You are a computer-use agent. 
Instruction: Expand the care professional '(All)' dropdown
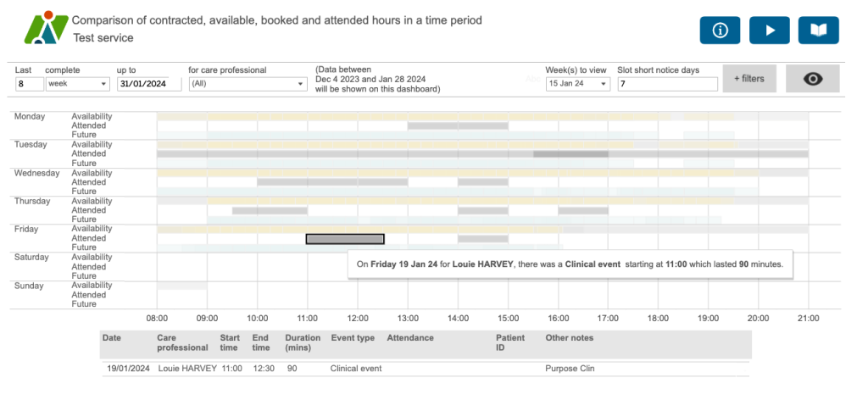coord(248,84)
